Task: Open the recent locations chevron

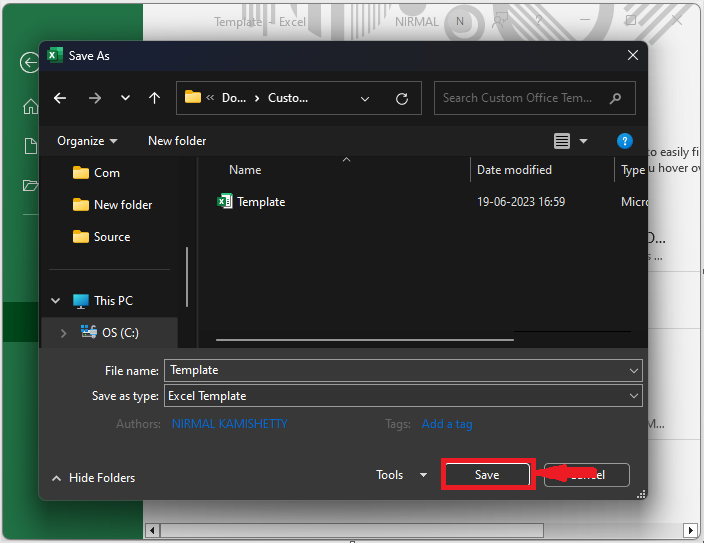Action: pos(125,98)
